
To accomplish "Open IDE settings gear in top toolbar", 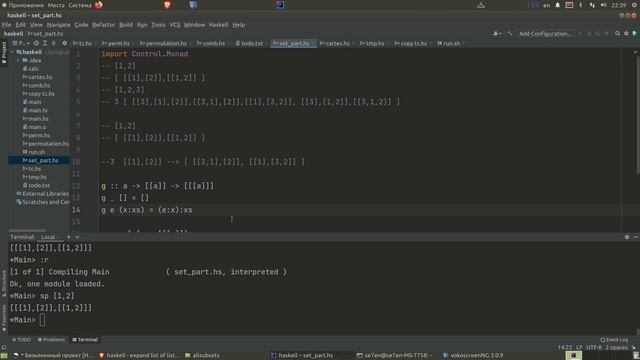I will tap(626, 34).
